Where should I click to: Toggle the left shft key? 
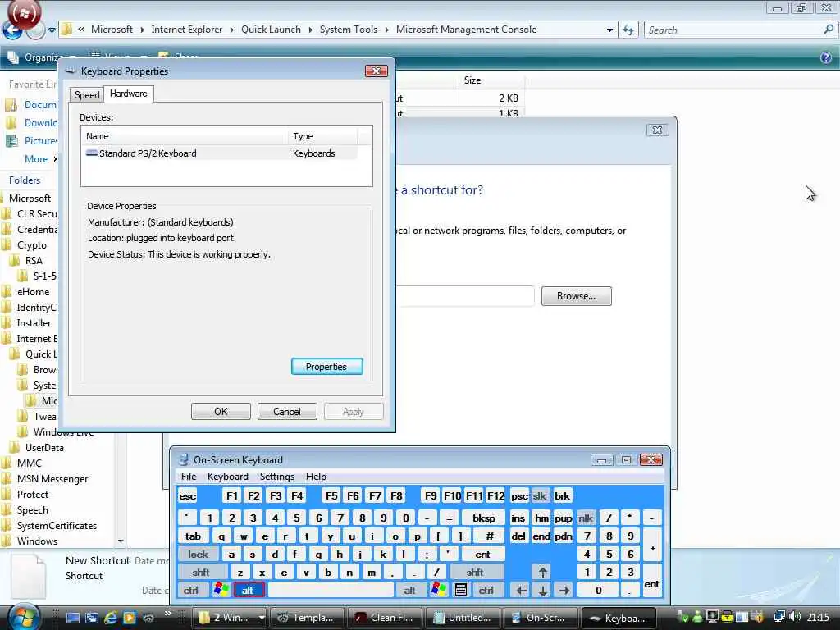tap(201, 572)
